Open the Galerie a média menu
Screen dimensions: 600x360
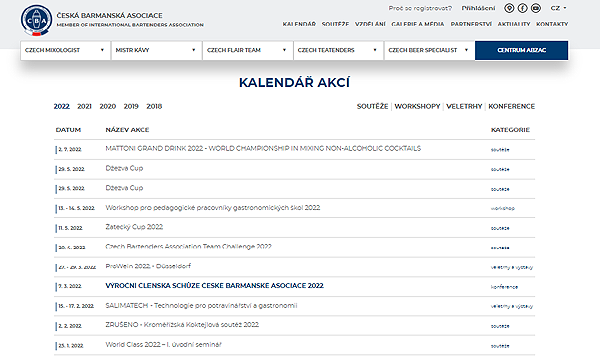coord(418,24)
